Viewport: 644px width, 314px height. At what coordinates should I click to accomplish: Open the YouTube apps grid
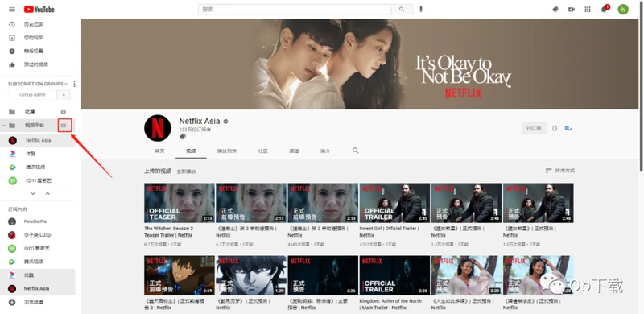click(588, 10)
